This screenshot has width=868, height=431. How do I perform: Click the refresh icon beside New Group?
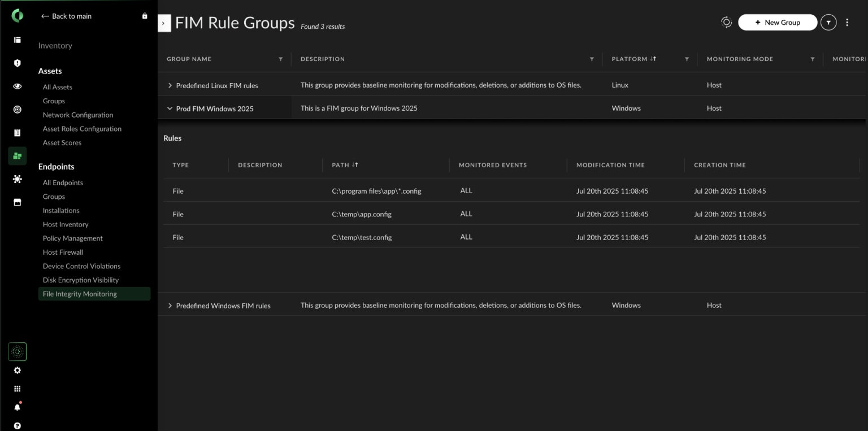(726, 22)
